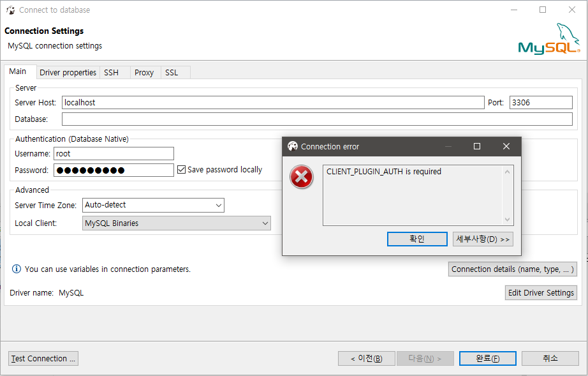Click the Database input field
This screenshot has width=588, height=376.
tap(317, 119)
